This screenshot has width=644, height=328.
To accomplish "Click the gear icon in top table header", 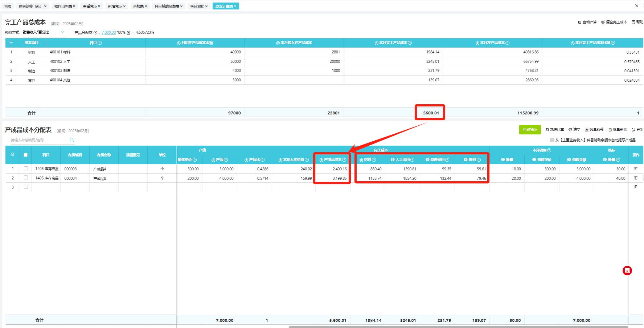I will [11, 42].
